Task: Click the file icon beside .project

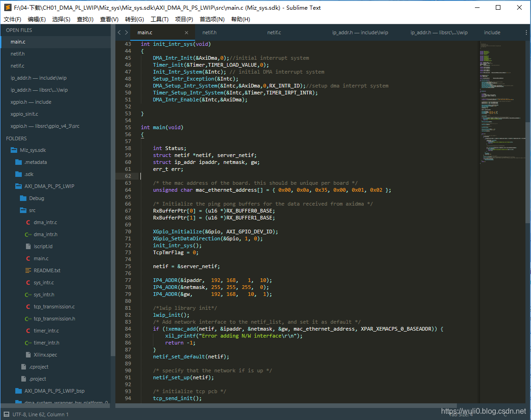Action: pyautogui.click(x=23, y=379)
